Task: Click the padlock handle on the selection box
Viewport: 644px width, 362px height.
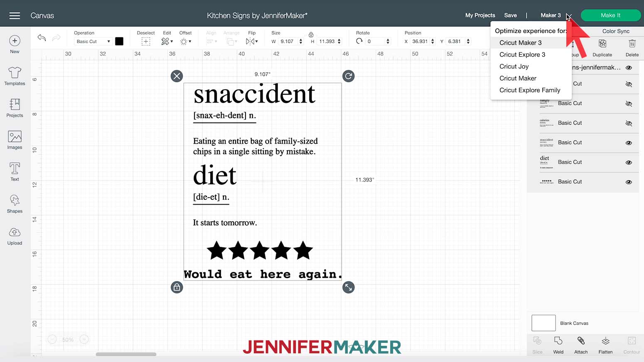Action: tap(177, 287)
